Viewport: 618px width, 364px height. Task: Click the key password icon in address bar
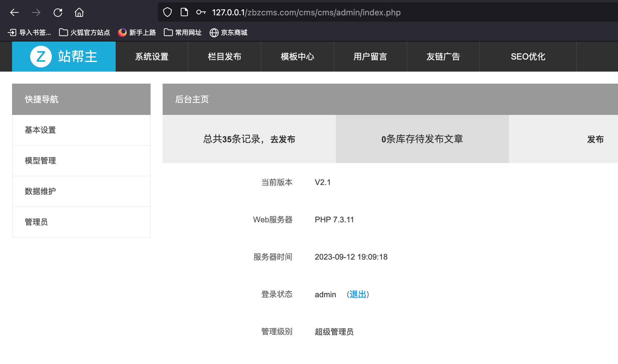[201, 12]
